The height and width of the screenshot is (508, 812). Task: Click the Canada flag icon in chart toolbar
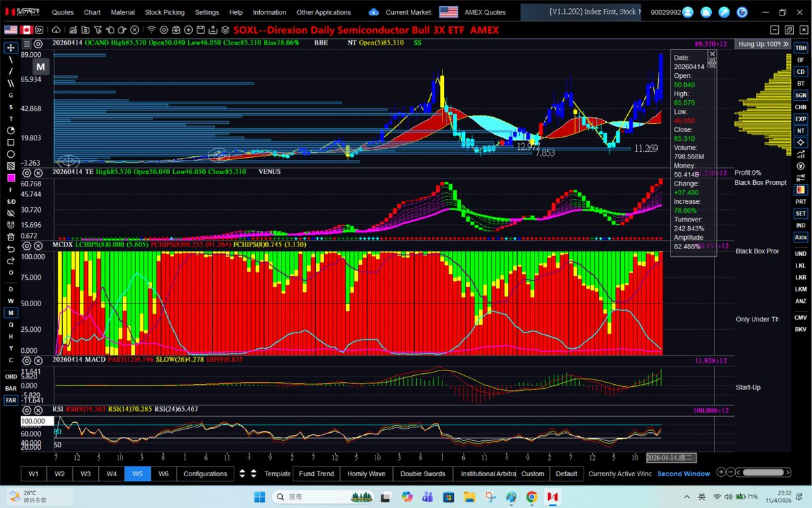click(x=27, y=30)
